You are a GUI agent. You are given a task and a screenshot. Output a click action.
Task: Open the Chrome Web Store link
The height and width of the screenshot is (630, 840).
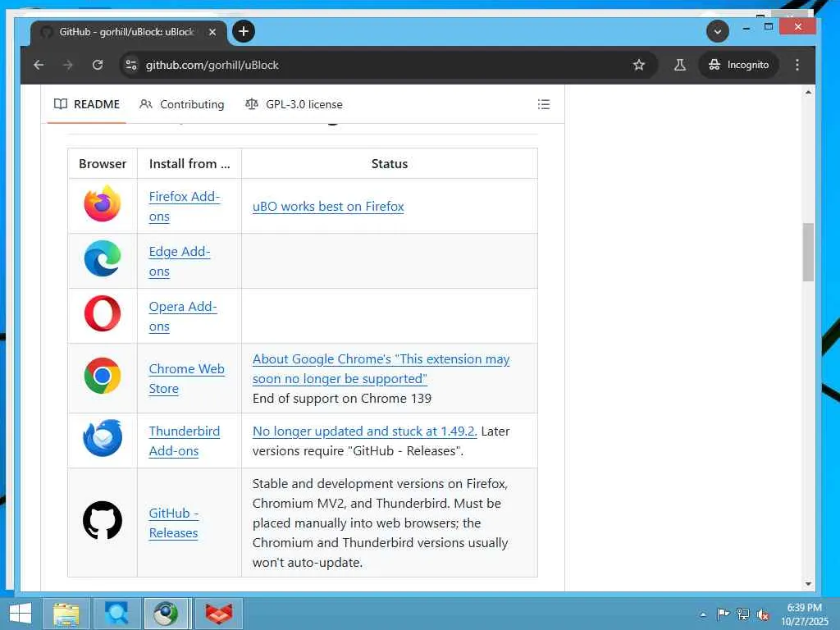[186, 379]
